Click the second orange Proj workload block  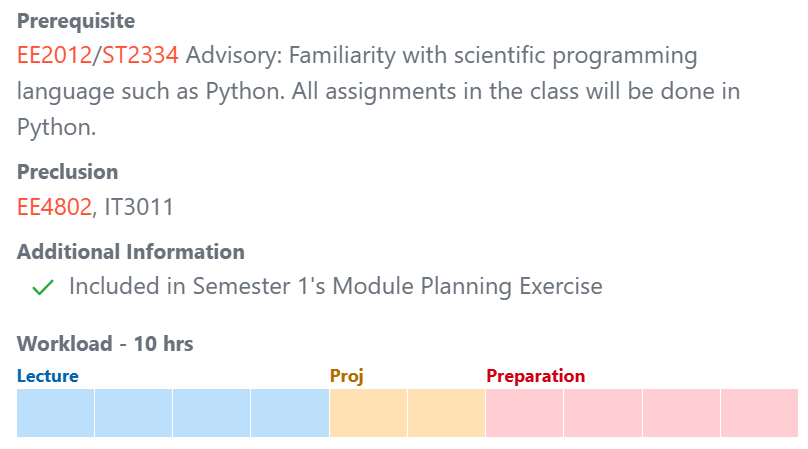click(446, 413)
